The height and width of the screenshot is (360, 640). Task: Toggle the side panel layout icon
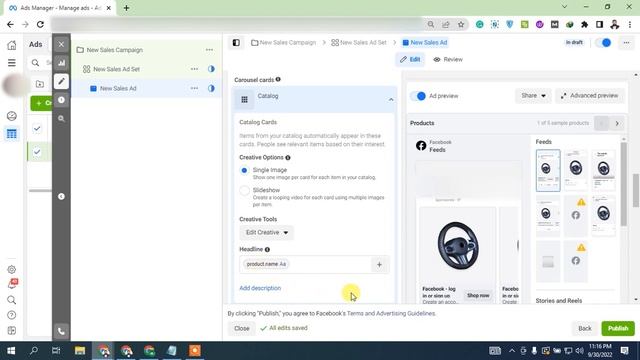point(236,42)
